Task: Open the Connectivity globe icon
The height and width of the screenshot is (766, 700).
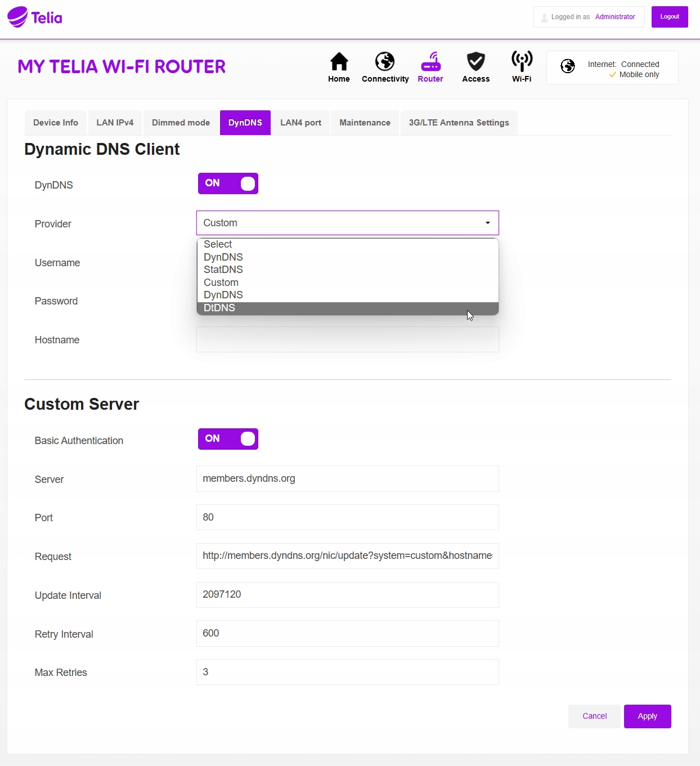Action: tap(385, 61)
